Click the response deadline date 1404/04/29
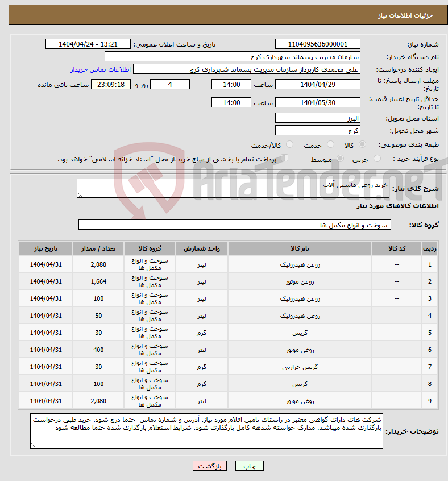Viewport: 448px width, 481px height. 318,84
